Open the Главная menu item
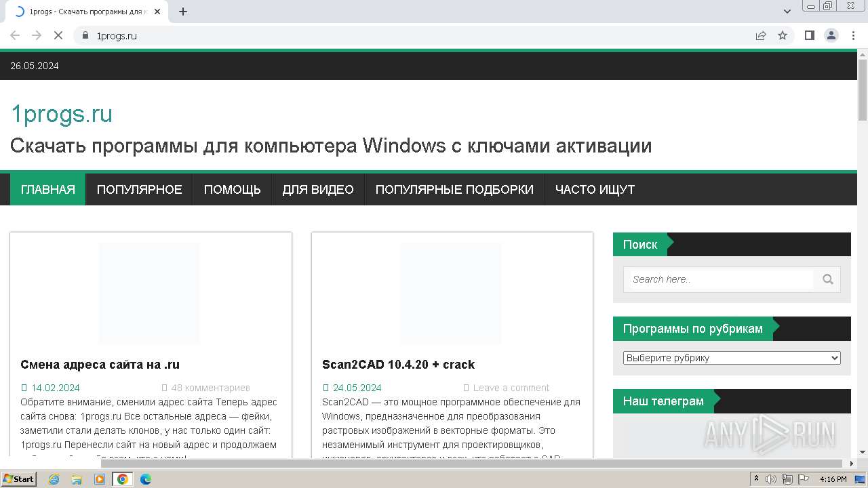 coord(48,190)
